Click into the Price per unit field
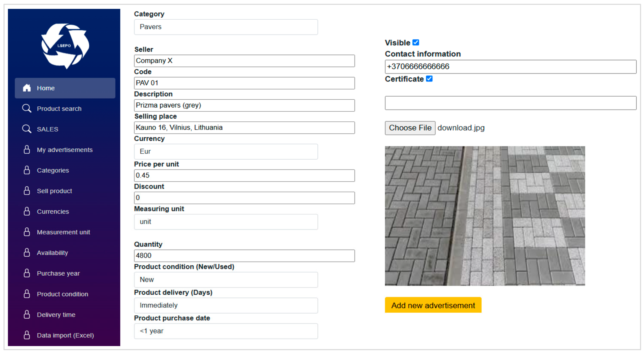 [244, 176]
